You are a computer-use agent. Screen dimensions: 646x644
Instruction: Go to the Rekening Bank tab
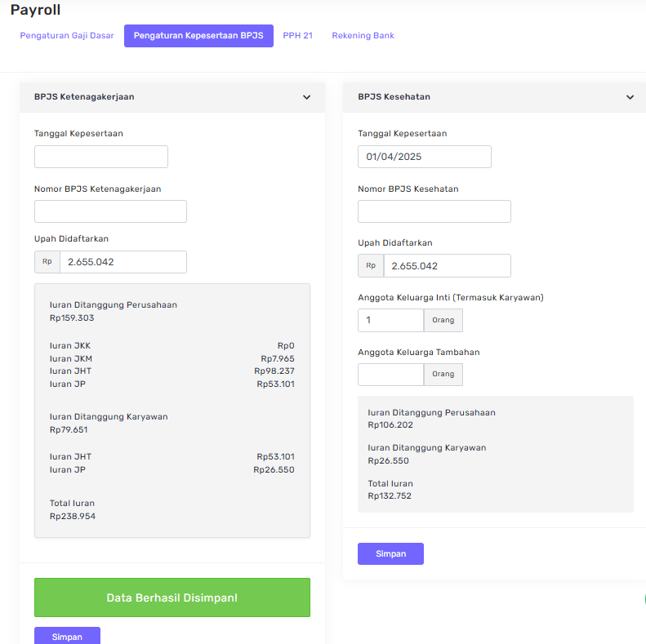[363, 36]
